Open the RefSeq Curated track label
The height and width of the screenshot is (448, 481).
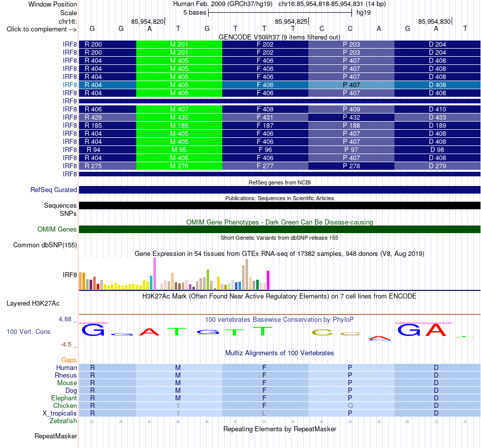[x=53, y=190]
